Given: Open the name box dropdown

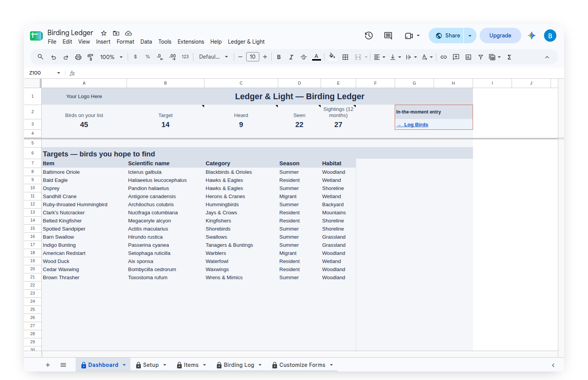Looking at the screenshot, I should point(59,73).
